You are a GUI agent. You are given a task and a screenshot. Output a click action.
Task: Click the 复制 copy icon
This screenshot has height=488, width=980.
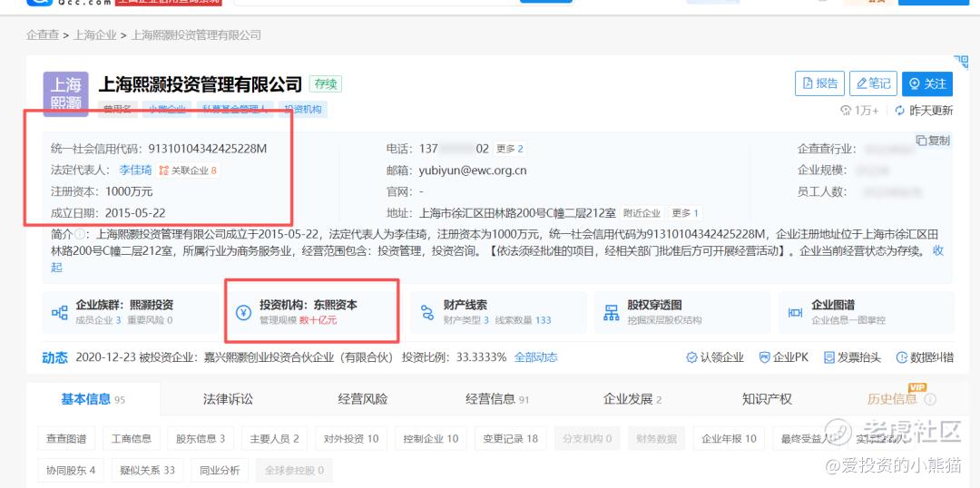tap(921, 141)
